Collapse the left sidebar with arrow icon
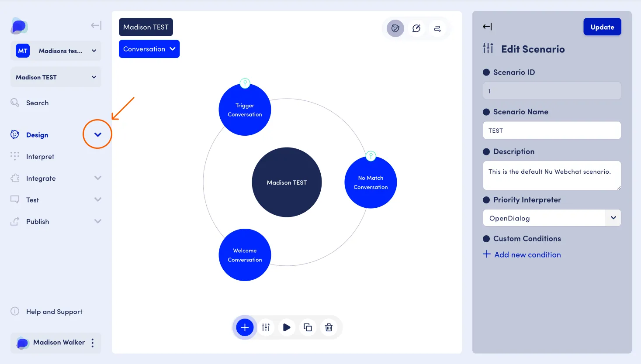The width and height of the screenshot is (641, 364). coord(96,25)
